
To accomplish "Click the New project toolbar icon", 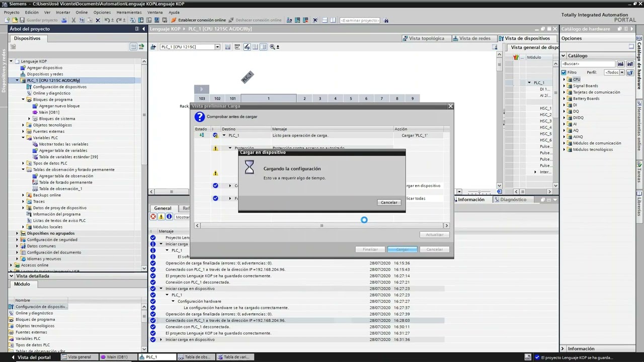I will 7,20.
